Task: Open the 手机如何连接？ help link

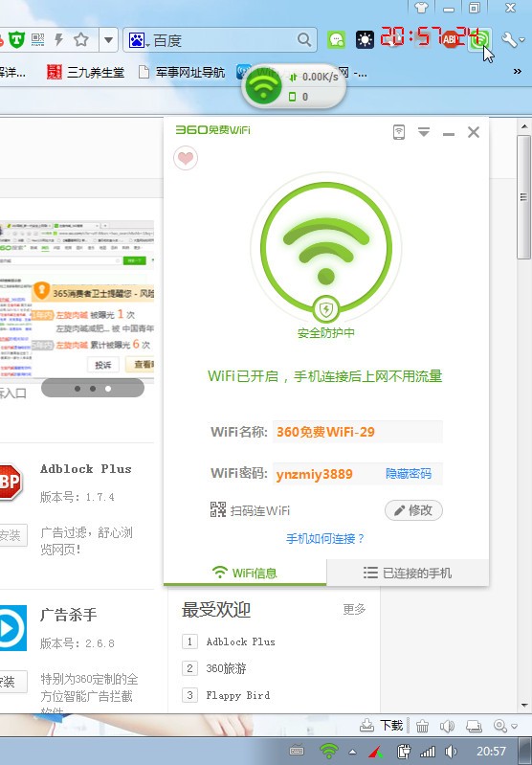Action: point(325,539)
